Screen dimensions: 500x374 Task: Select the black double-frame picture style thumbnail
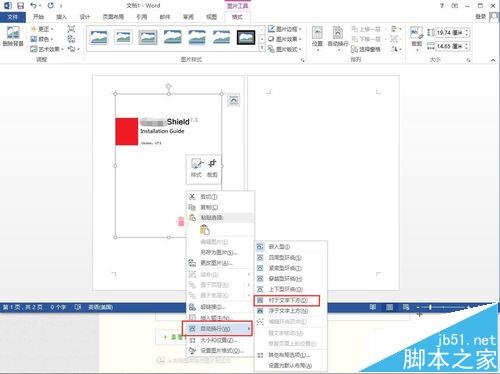click(246, 37)
